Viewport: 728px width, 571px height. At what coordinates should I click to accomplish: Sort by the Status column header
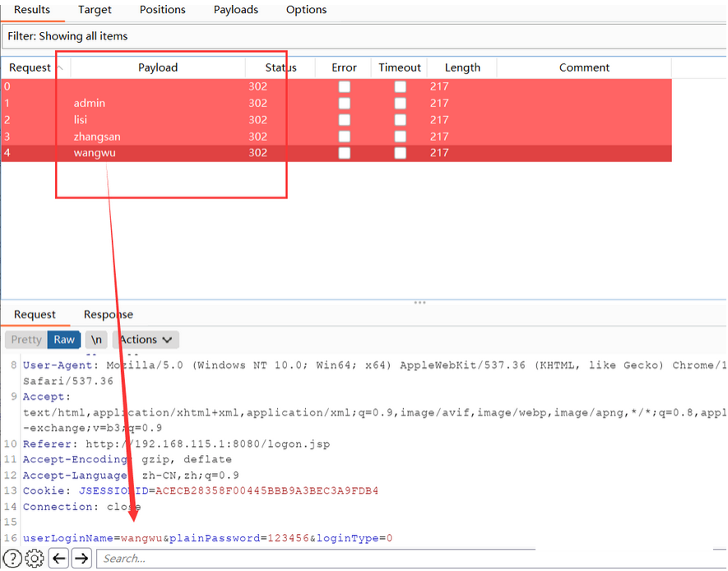click(x=281, y=67)
